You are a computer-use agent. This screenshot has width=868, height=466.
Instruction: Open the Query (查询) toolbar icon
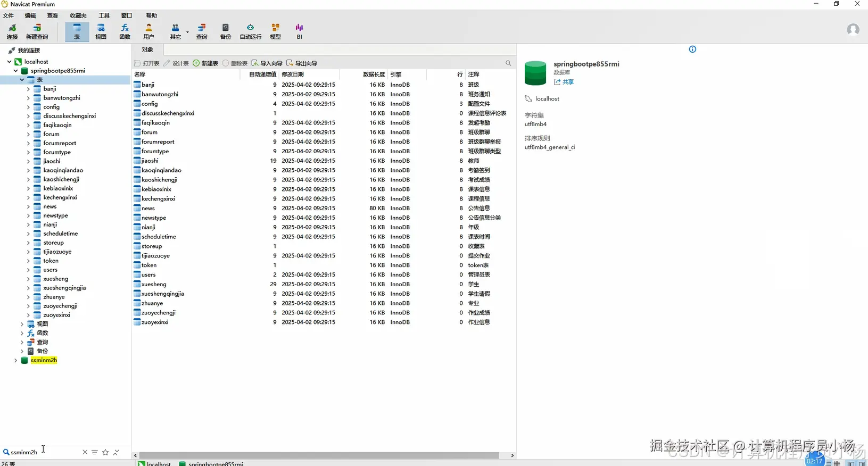tap(202, 31)
